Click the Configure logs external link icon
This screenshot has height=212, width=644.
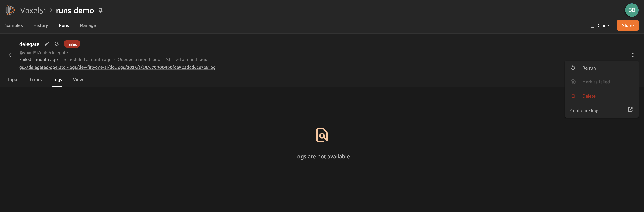pyautogui.click(x=630, y=110)
